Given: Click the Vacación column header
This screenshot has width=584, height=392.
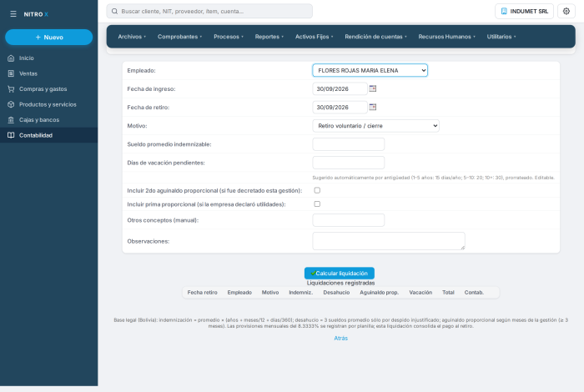Looking at the screenshot, I should tap(420, 293).
